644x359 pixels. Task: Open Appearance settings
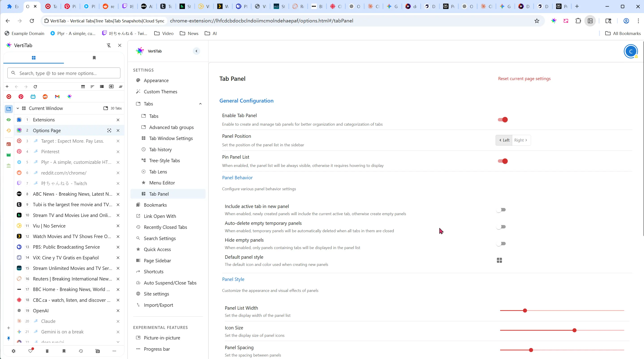point(168,80)
